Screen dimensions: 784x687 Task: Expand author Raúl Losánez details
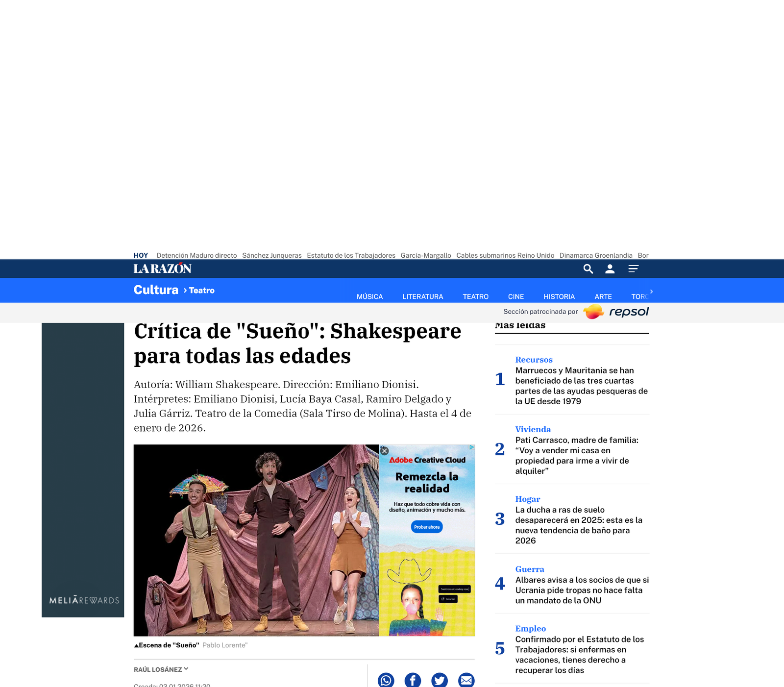pyautogui.click(x=161, y=669)
